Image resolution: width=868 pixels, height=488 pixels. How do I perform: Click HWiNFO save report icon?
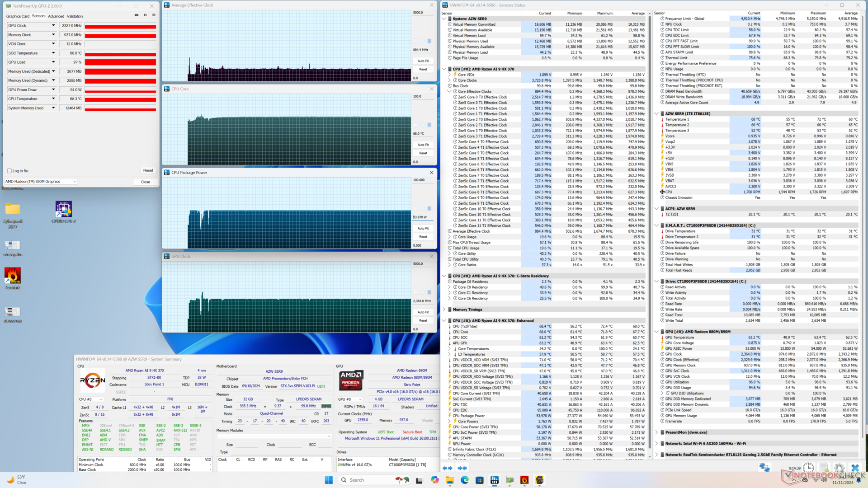(824, 468)
